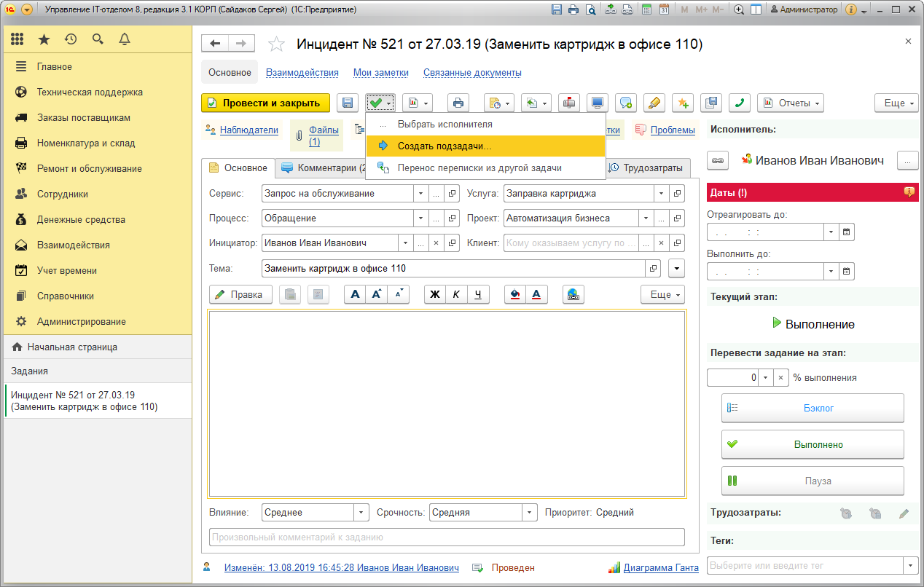This screenshot has width=924, height=587.
Task: Open the Проект field dropdown arrow
Action: 646,218
